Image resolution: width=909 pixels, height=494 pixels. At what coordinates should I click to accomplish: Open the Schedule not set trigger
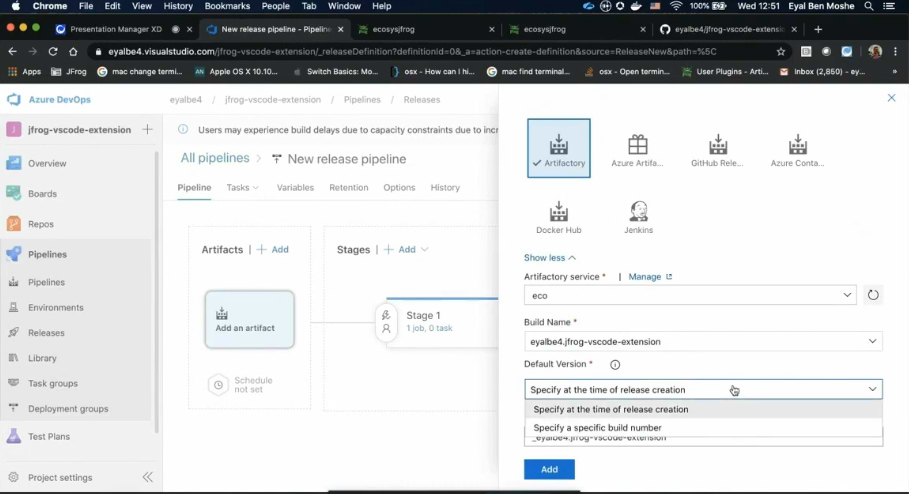pos(241,384)
